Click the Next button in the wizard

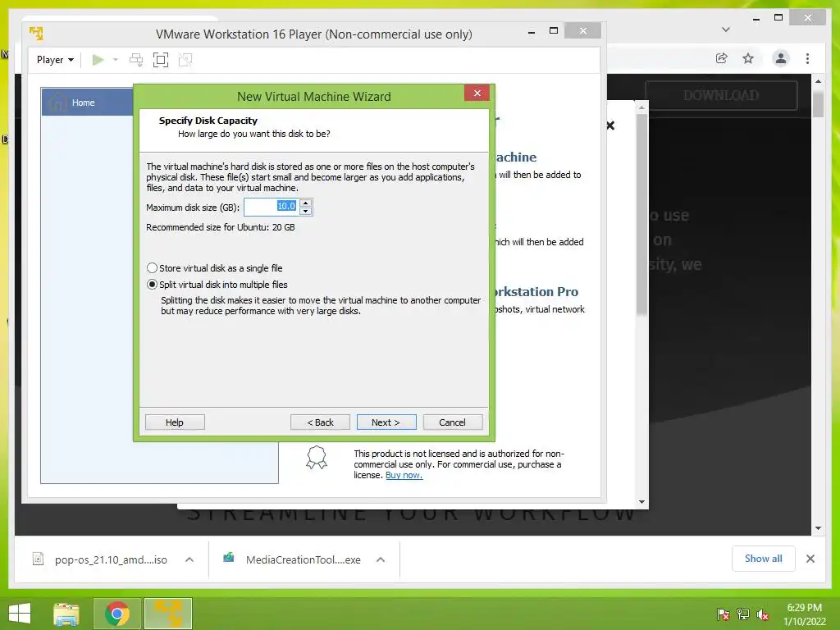(x=386, y=422)
